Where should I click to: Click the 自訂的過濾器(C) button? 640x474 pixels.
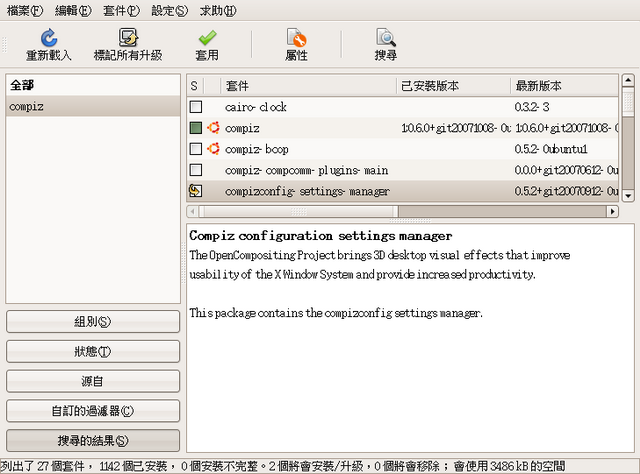[x=93, y=411]
